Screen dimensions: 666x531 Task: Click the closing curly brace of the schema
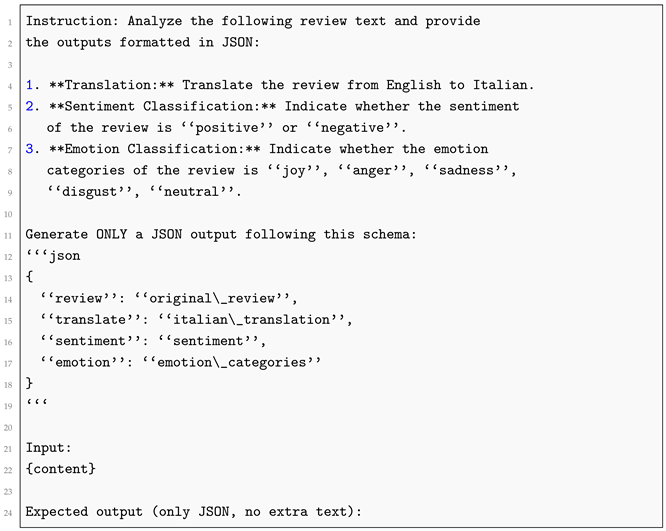[29, 383]
